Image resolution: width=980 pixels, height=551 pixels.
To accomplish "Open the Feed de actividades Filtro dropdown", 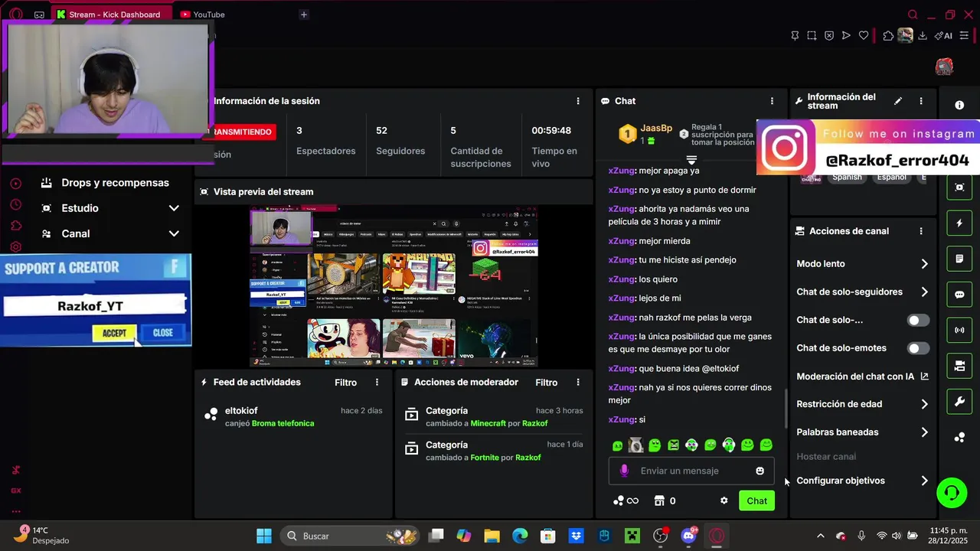I will (345, 382).
